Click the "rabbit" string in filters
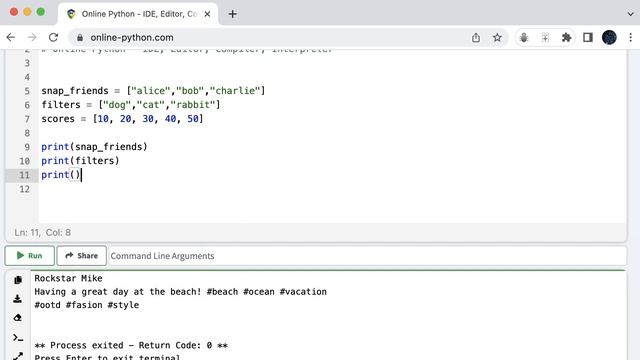Image resolution: width=640 pixels, height=360 pixels. click(x=192, y=105)
